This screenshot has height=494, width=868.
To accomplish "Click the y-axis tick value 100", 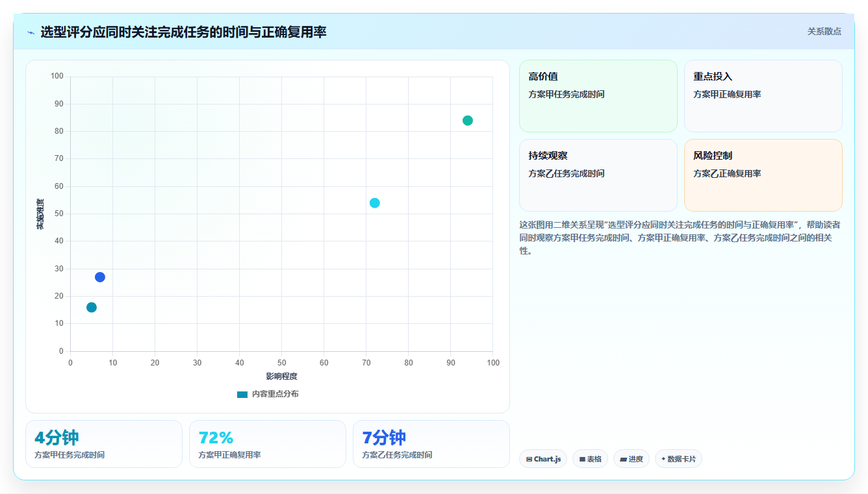I will pos(57,77).
